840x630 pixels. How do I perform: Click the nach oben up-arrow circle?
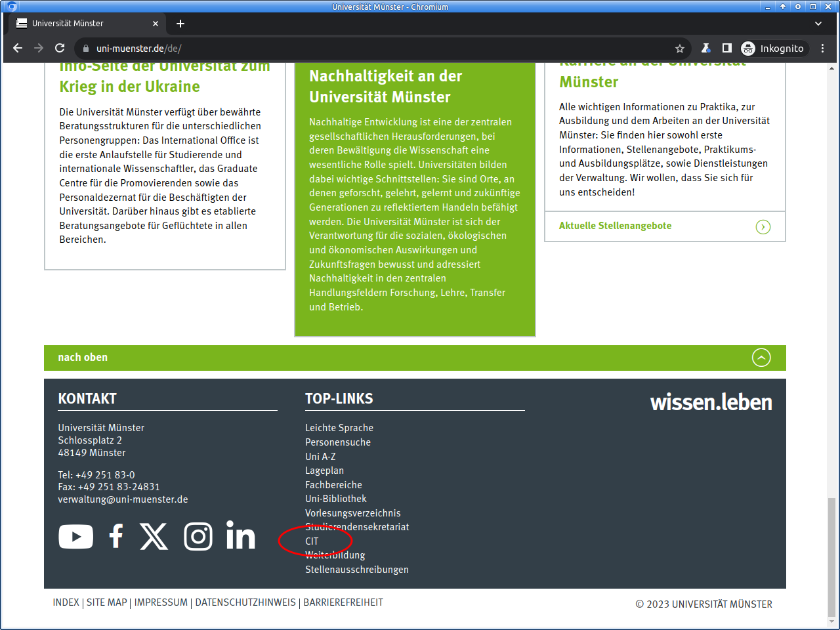761,358
